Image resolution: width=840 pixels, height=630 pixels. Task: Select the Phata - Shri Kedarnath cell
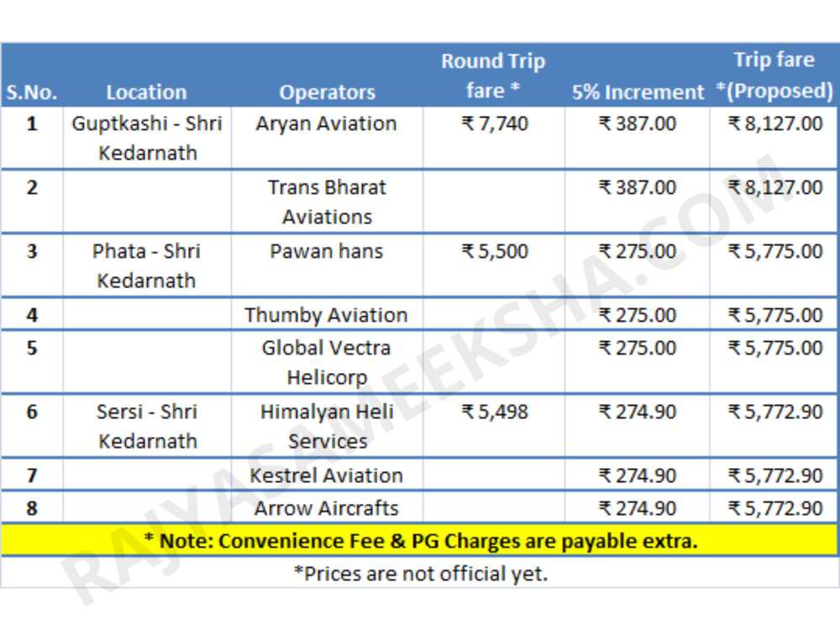click(146, 265)
